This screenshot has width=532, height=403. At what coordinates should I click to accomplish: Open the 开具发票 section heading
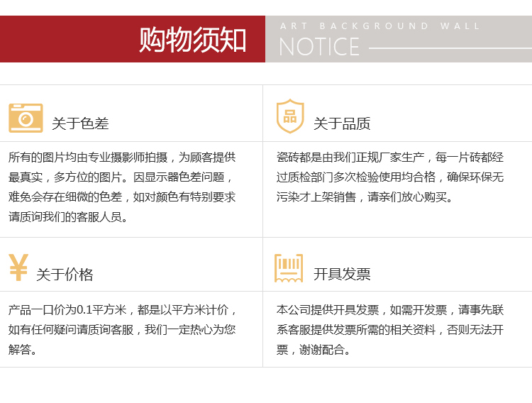tap(342, 274)
